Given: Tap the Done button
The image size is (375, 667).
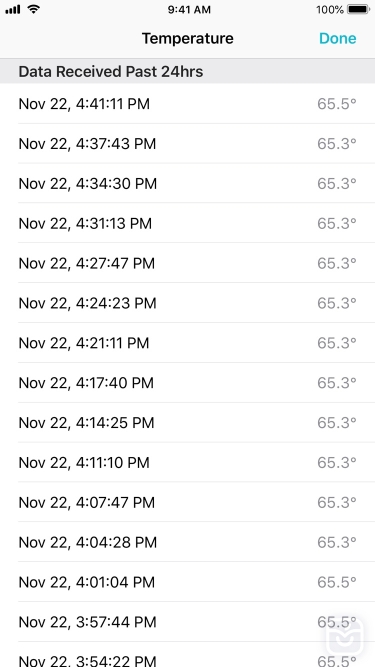Looking at the screenshot, I should tap(338, 38).
